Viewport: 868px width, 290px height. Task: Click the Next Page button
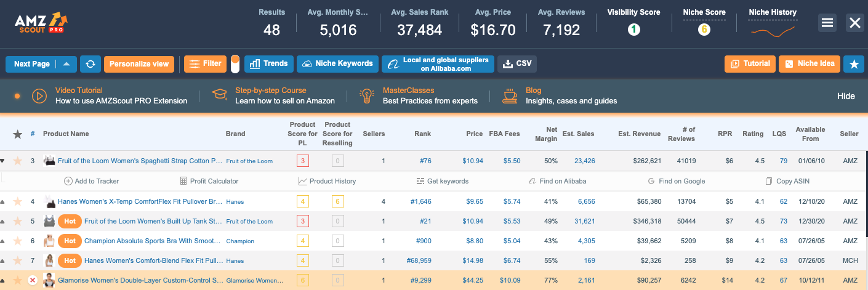[32, 64]
